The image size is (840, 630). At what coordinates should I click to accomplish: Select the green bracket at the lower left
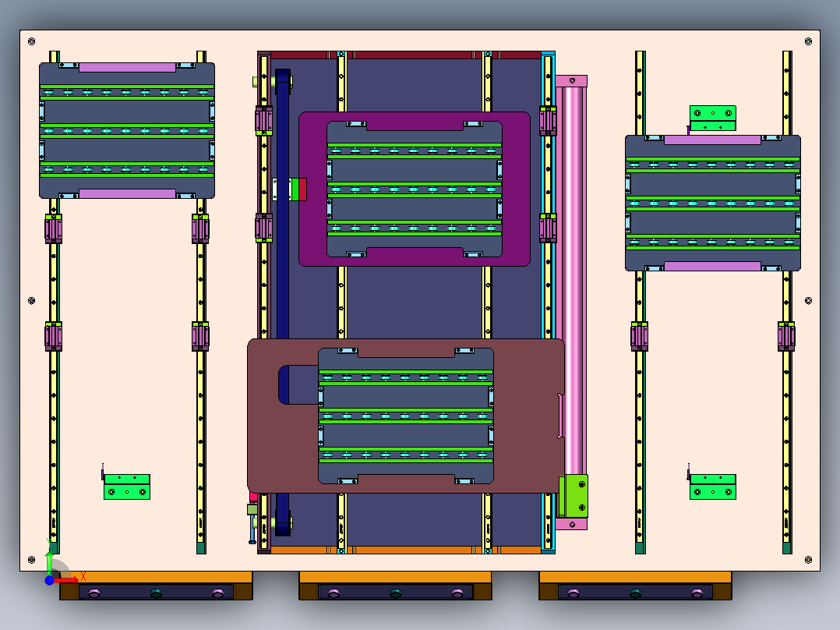(127, 487)
